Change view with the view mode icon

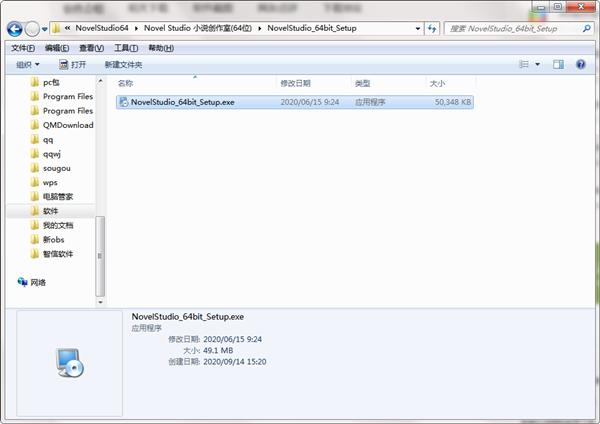[523, 64]
